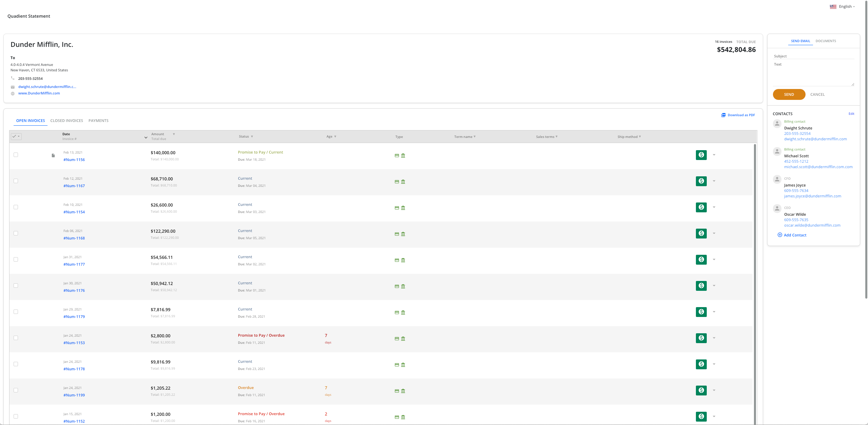Select the checkbox for invoice #Num-1154
The width and height of the screenshot is (868, 425).
click(16, 207)
